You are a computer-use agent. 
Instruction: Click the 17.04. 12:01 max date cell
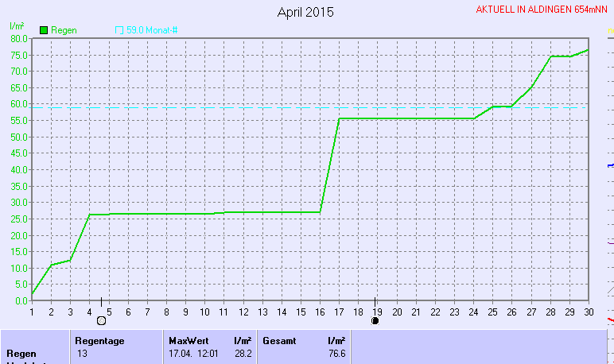tap(192, 353)
